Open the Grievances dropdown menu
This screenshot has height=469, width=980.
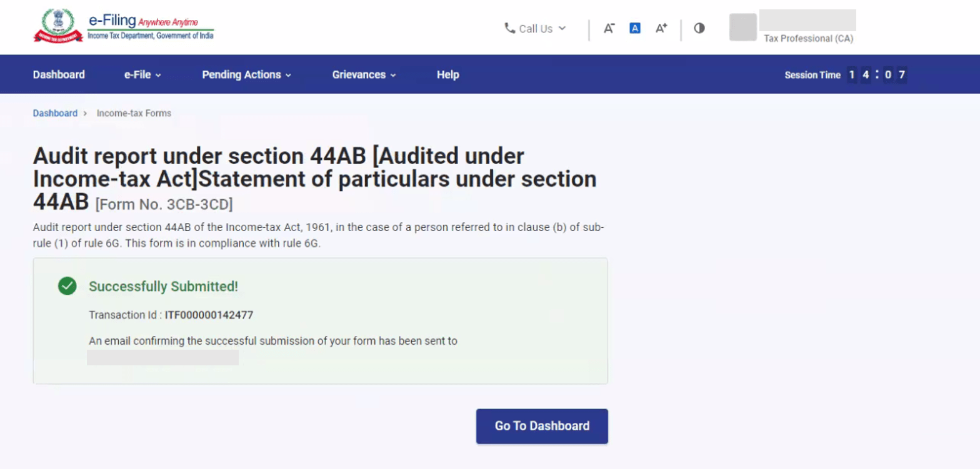(363, 74)
